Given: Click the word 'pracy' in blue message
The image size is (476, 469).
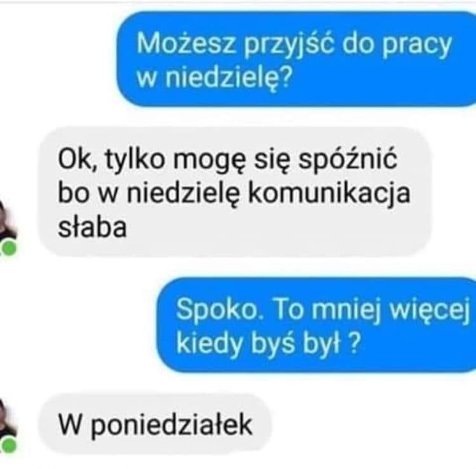Looking at the screenshot, I should click(416, 45).
